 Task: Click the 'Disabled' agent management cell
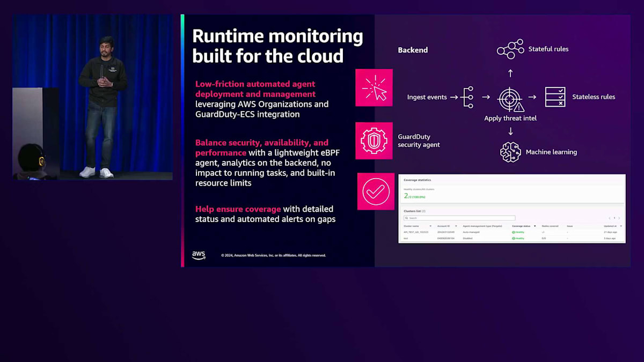coord(467,238)
